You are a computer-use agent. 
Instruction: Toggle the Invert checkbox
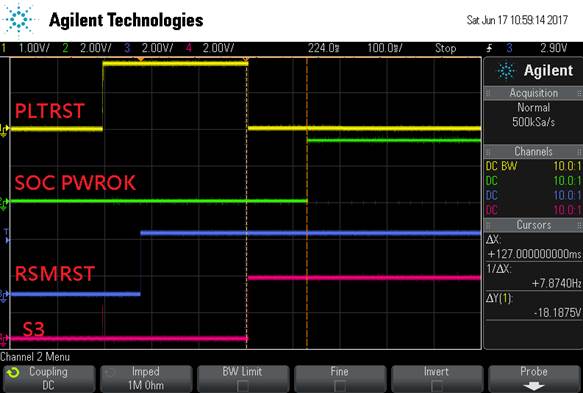[437, 386]
